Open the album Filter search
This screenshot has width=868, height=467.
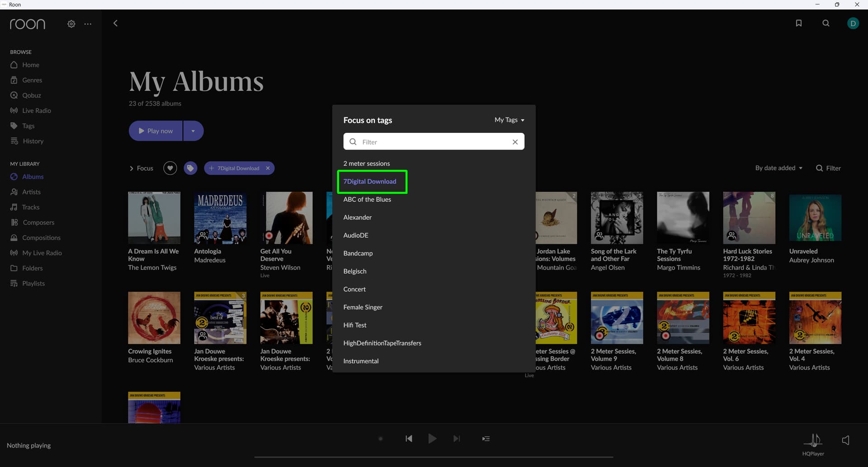828,168
